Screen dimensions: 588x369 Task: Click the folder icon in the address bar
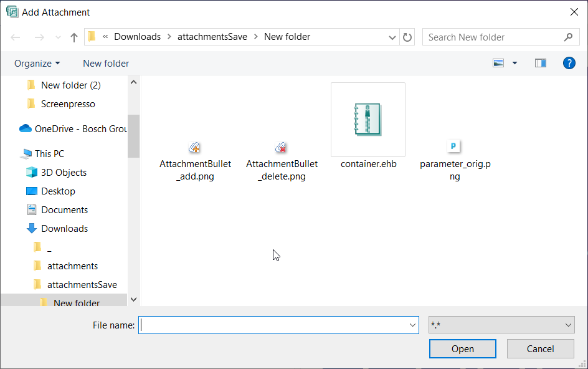click(x=91, y=37)
